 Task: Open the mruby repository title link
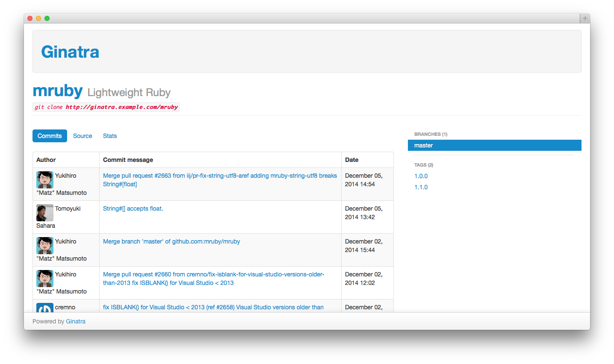point(58,91)
